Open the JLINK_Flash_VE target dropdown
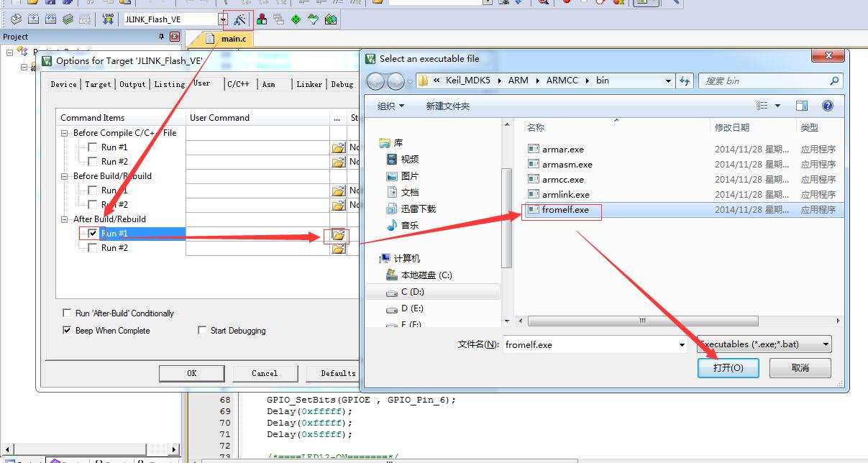 (223, 19)
